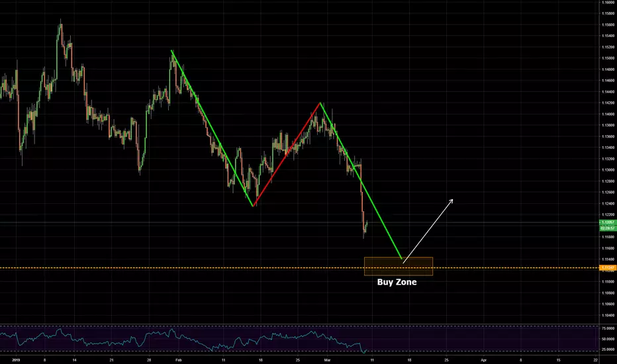Click the 1.14400 price axis label

point(608,92)
